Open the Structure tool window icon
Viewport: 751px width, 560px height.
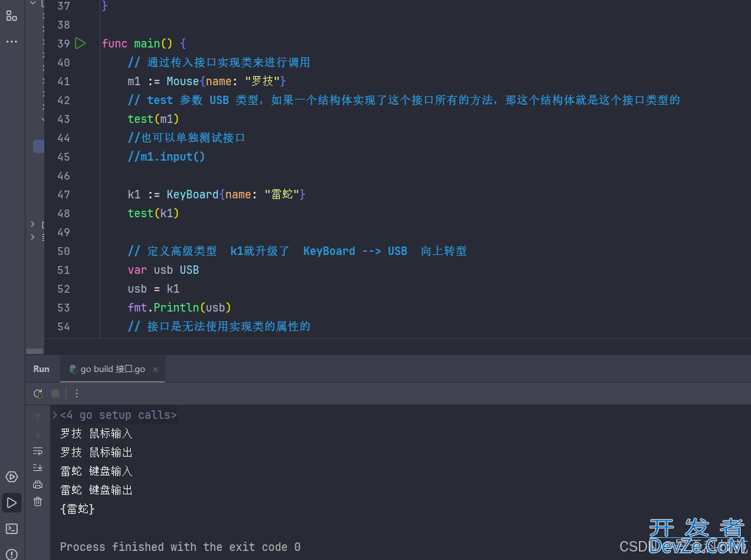(12, 16)
